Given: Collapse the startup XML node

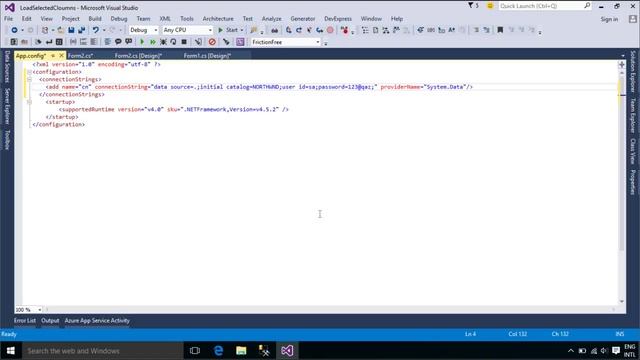Looking at the screenshot, I should pyautogui.click(x=29, y=102).
